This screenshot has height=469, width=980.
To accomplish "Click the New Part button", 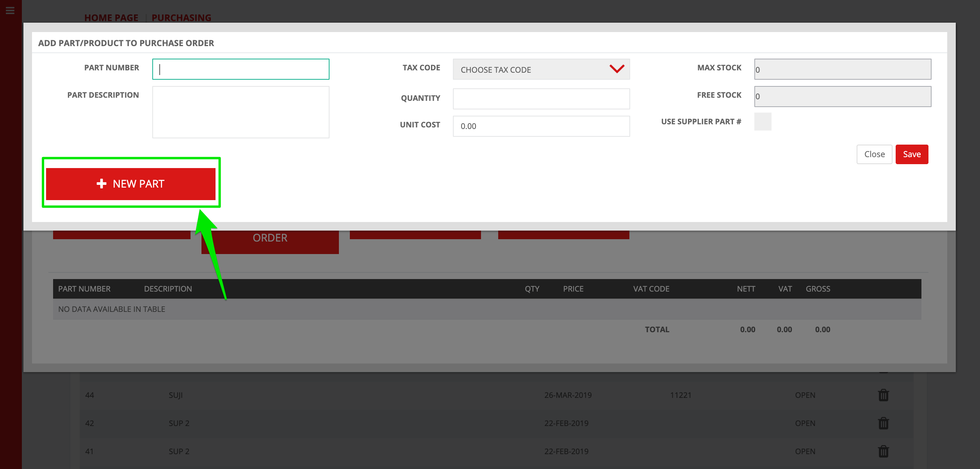I will [131, 184].
